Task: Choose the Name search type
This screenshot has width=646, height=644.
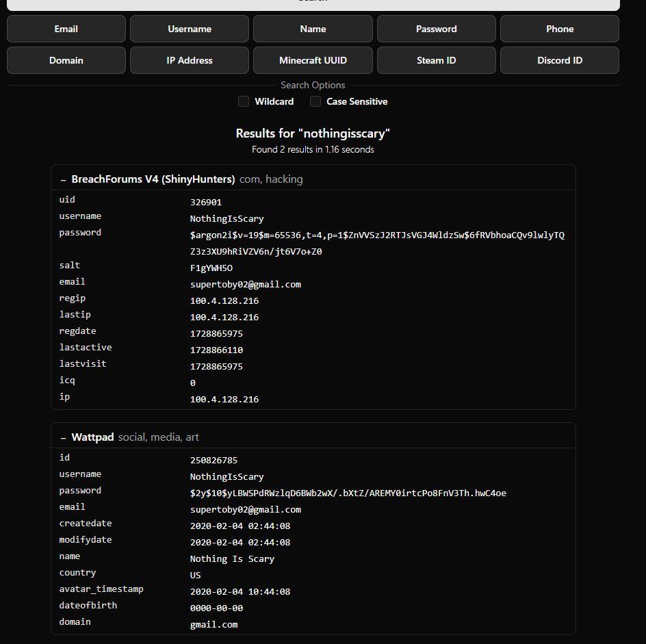Action: pos(313,29)
